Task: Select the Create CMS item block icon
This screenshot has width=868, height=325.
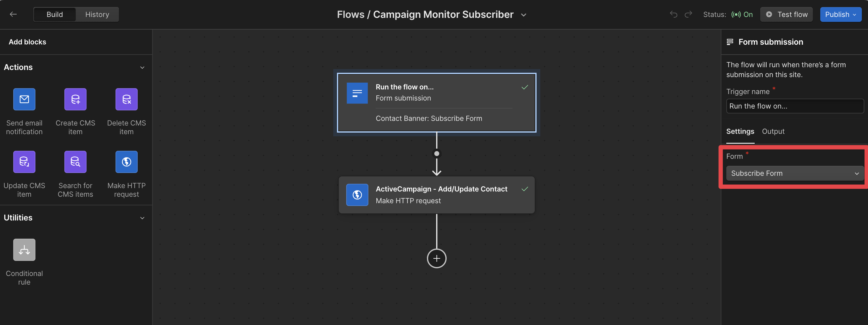Action: click(75, 99)
